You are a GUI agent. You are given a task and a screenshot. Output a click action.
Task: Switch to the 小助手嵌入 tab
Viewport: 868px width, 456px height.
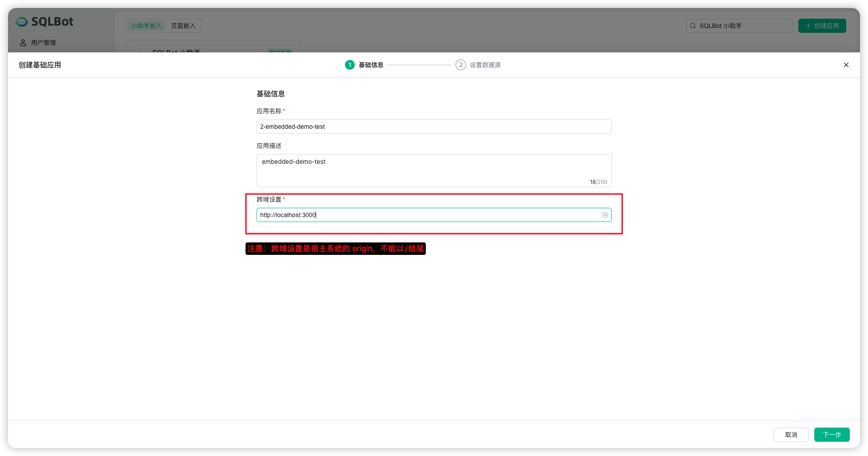click(x=146, y=26)
